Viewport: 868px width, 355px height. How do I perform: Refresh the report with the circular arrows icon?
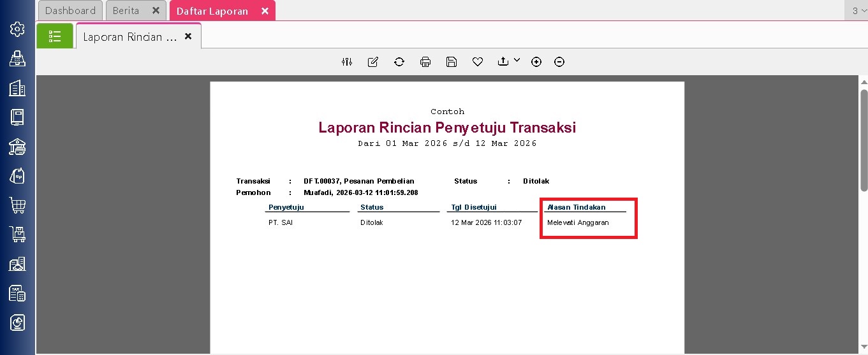(399, 62)
